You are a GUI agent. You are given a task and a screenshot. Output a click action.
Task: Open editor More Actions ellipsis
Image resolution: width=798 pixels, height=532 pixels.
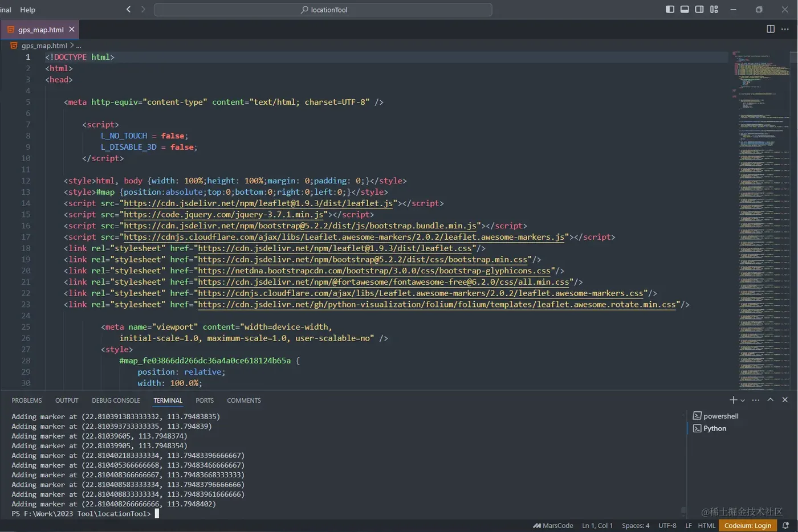coord(785,29)
